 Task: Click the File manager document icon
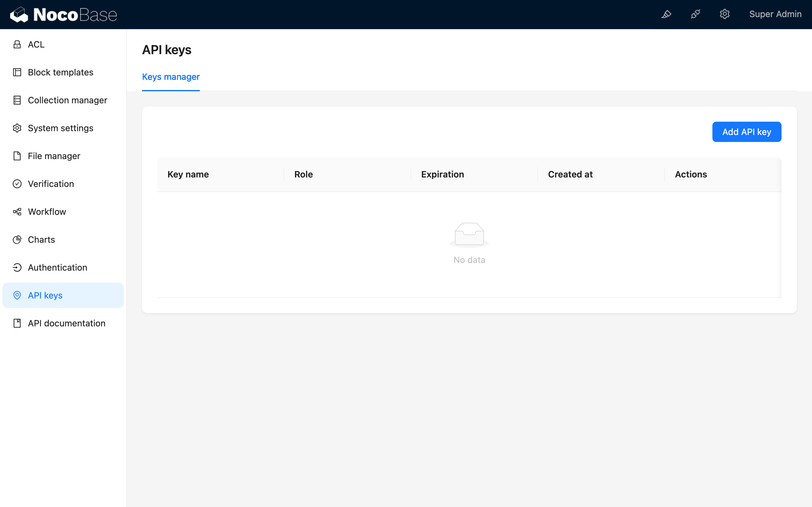pos(17,156)
